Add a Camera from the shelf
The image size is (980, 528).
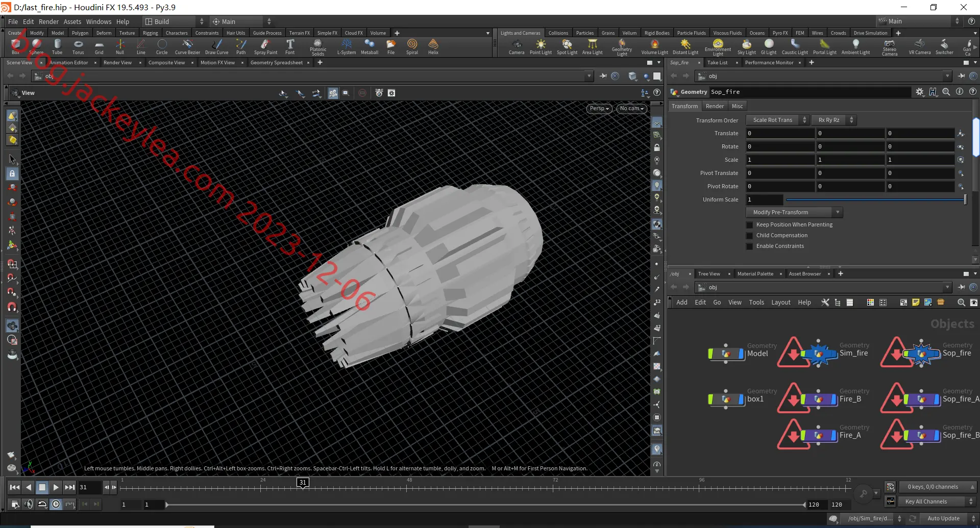click(517, 47)
